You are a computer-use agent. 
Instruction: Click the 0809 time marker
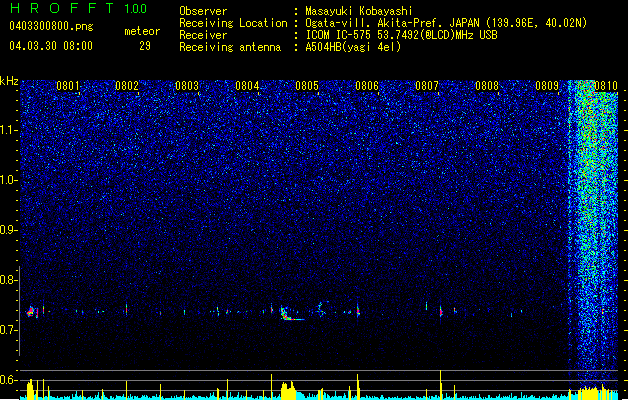pyautogui.click(x=547, y=86)
